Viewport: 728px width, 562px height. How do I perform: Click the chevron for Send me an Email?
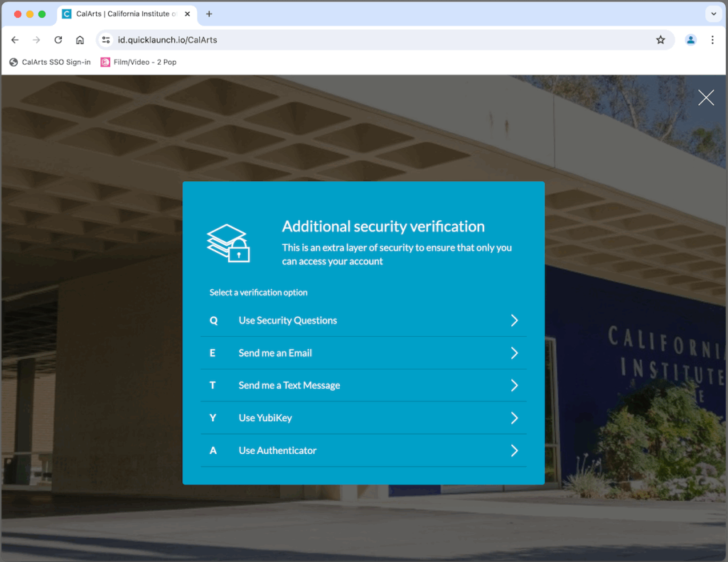[x=515, y=353]
